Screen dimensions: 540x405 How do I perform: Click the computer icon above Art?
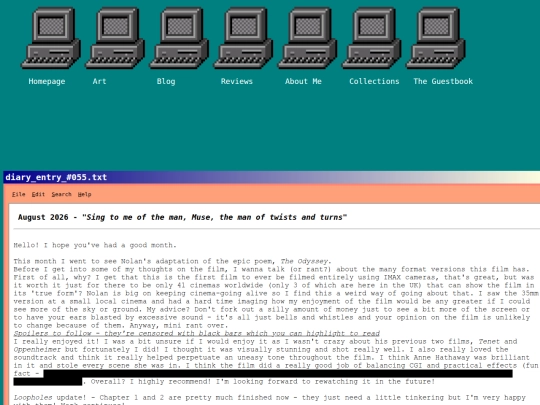click(115, 38)
